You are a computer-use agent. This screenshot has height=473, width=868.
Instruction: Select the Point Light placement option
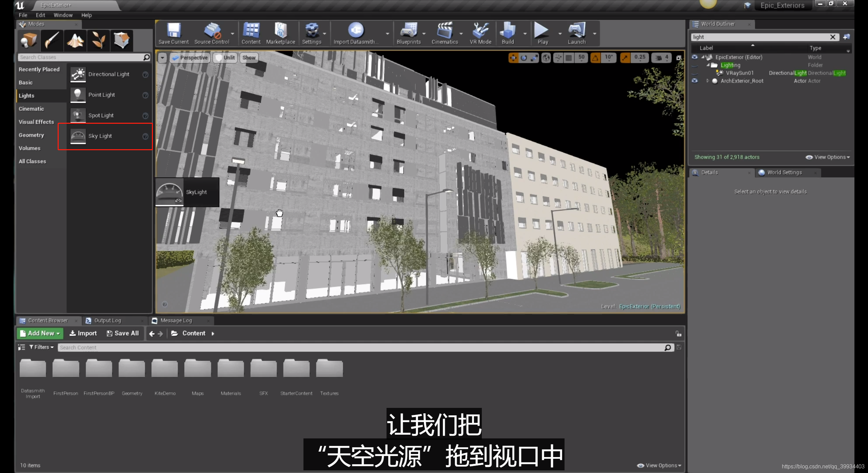pos(101,95)
